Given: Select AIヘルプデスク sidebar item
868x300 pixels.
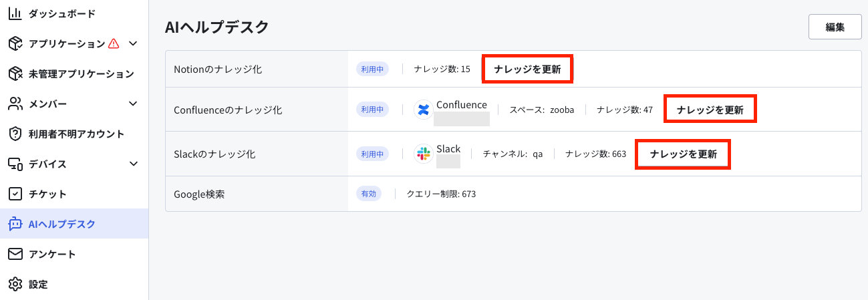Looking at the screenshot, I should 74,224.
